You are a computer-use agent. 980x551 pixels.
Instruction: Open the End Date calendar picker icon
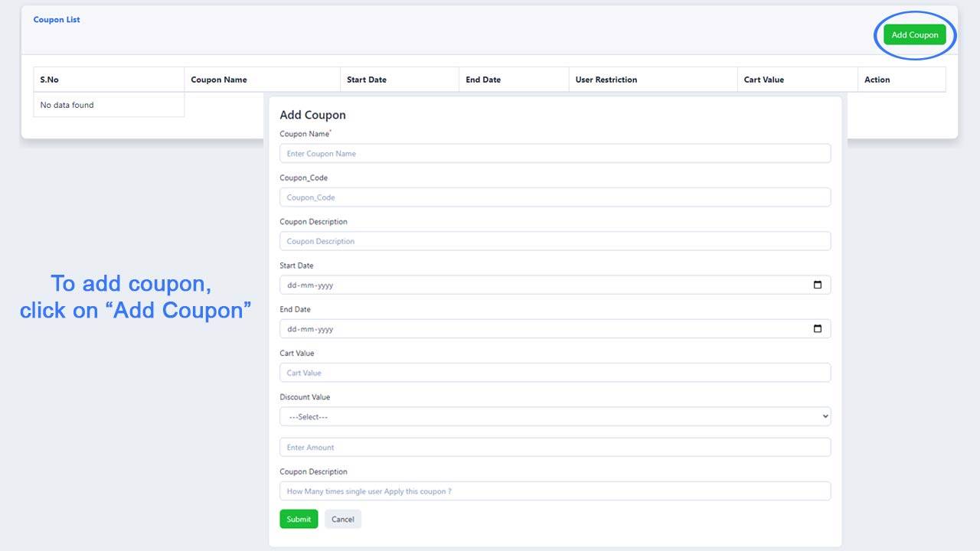click(x=817, y=329)
